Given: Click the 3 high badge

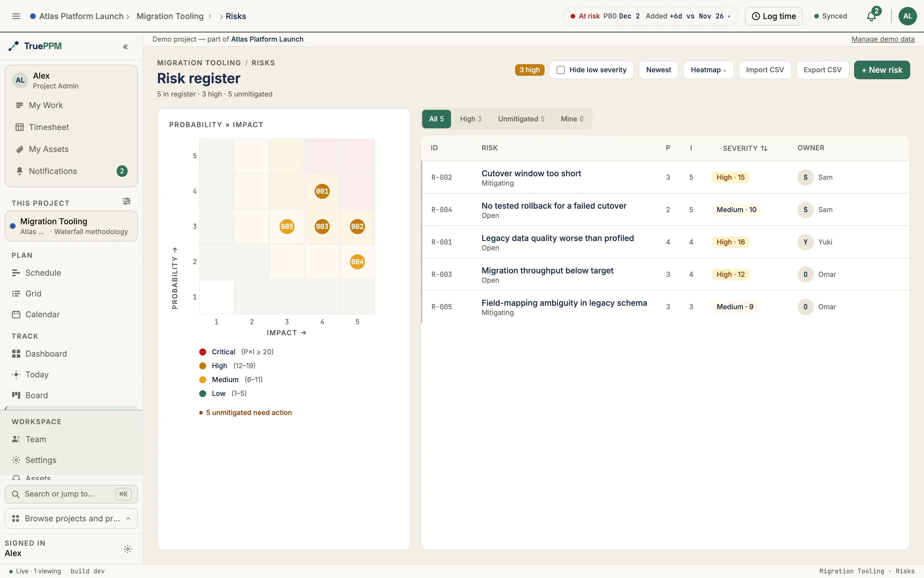Looking at the screenshot, I should pos(529,70).
